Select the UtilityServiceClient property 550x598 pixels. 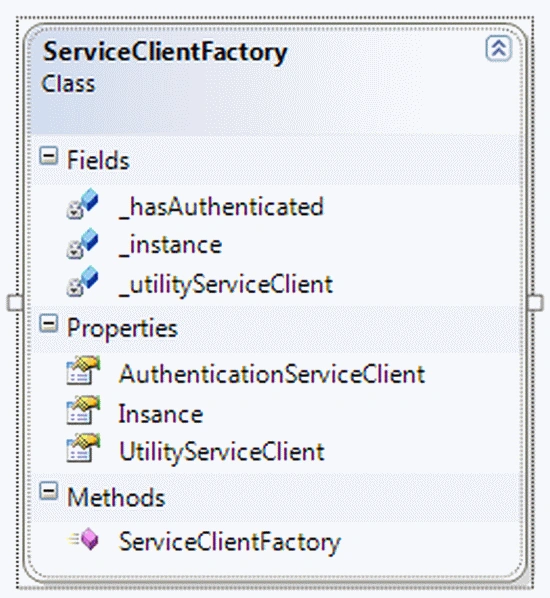point(222,453)
